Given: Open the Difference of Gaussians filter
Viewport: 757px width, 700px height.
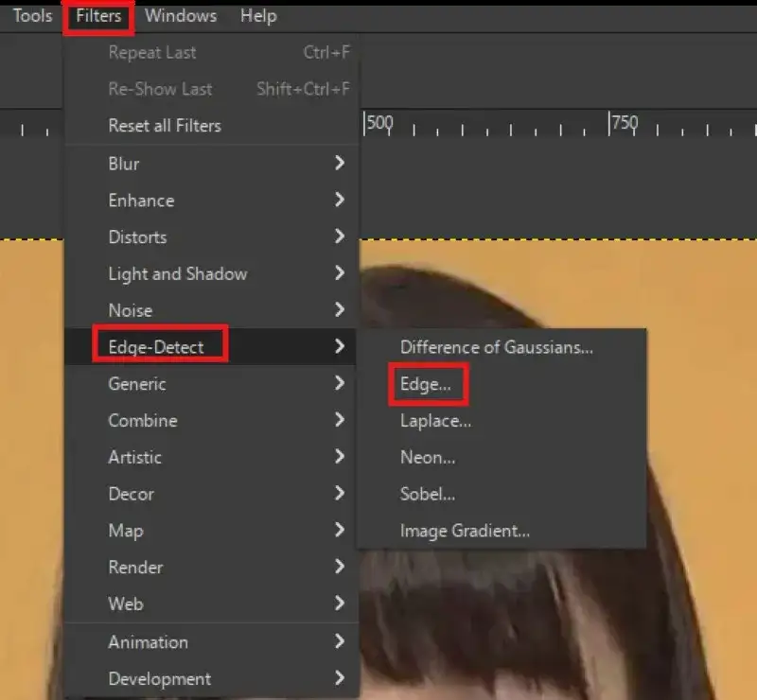Looking at the screenshot, I should [x=496, y=347].
